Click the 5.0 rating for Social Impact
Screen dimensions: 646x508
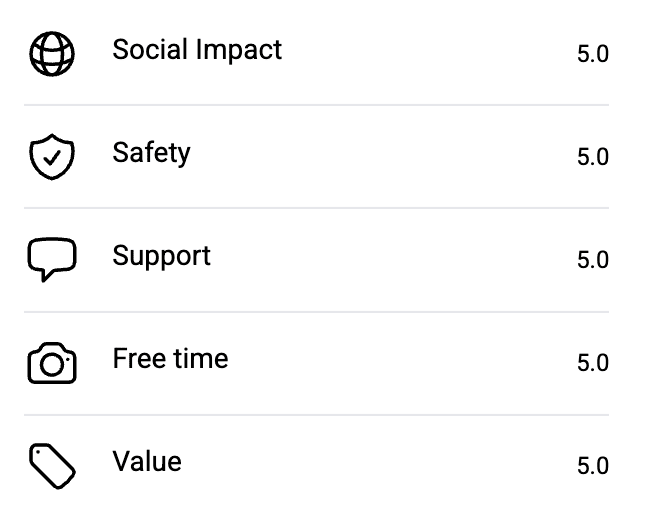592,54
